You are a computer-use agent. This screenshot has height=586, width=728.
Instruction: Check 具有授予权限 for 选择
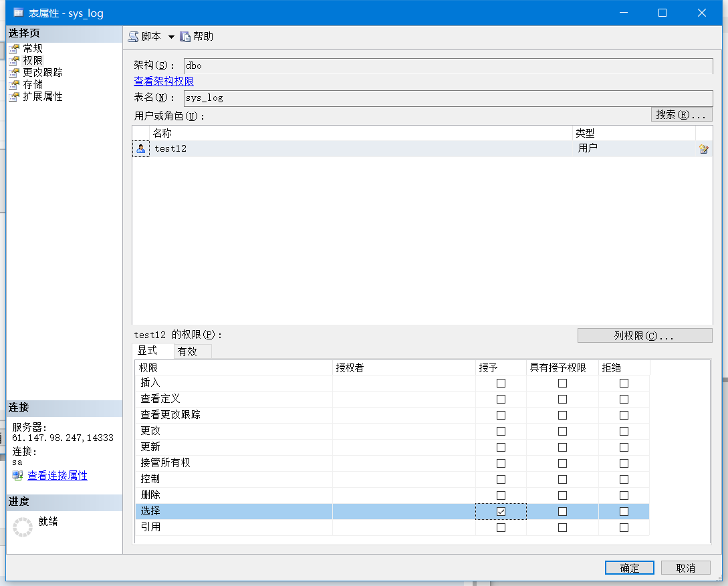pos(562,511)
